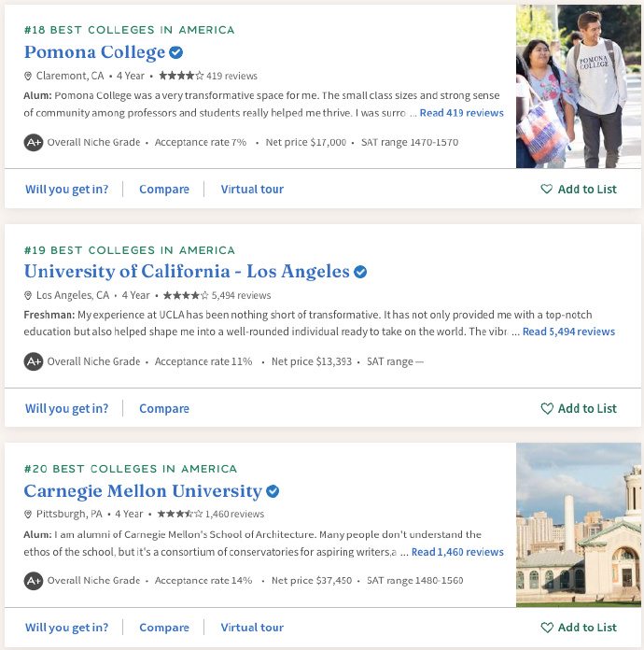Select Compare for Pomona College
This screenshot has height=650, width=644.
[164, 189]
